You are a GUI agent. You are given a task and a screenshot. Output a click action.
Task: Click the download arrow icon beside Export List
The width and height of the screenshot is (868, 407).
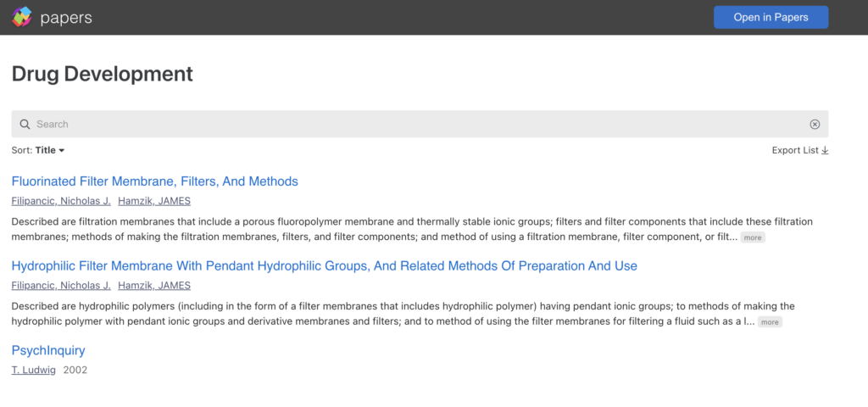coord(825,151)
